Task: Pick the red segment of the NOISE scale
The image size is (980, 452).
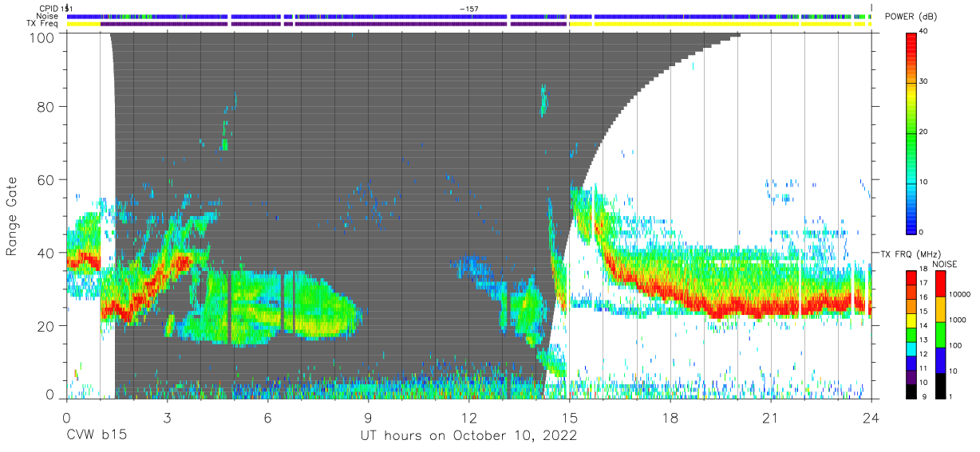Action: pos(940,284)
